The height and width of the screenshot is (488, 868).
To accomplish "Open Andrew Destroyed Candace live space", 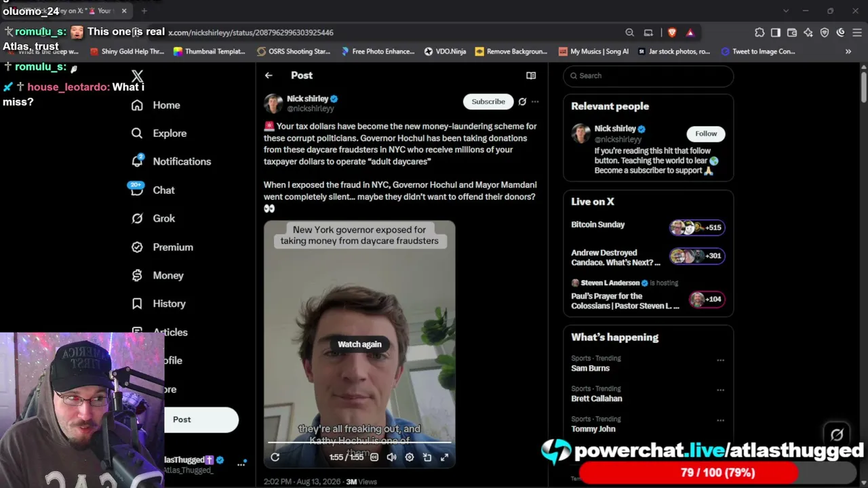I will [648, 258].
